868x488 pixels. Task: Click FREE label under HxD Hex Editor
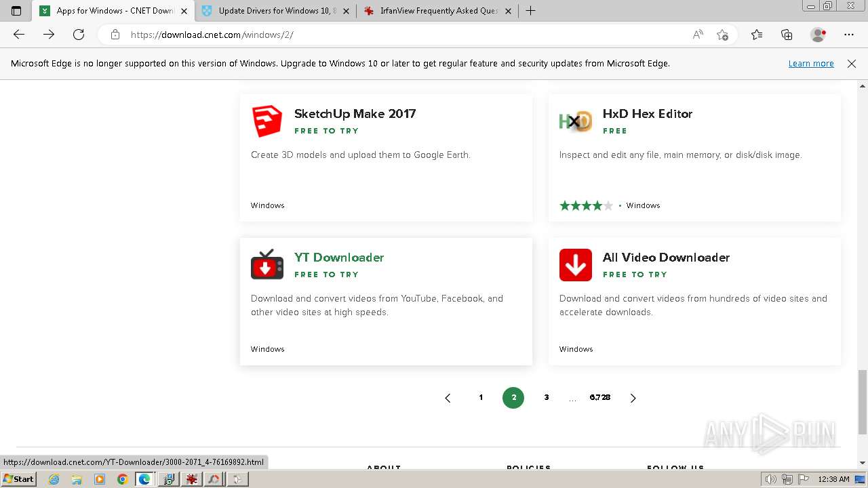[x=615, y=131]
